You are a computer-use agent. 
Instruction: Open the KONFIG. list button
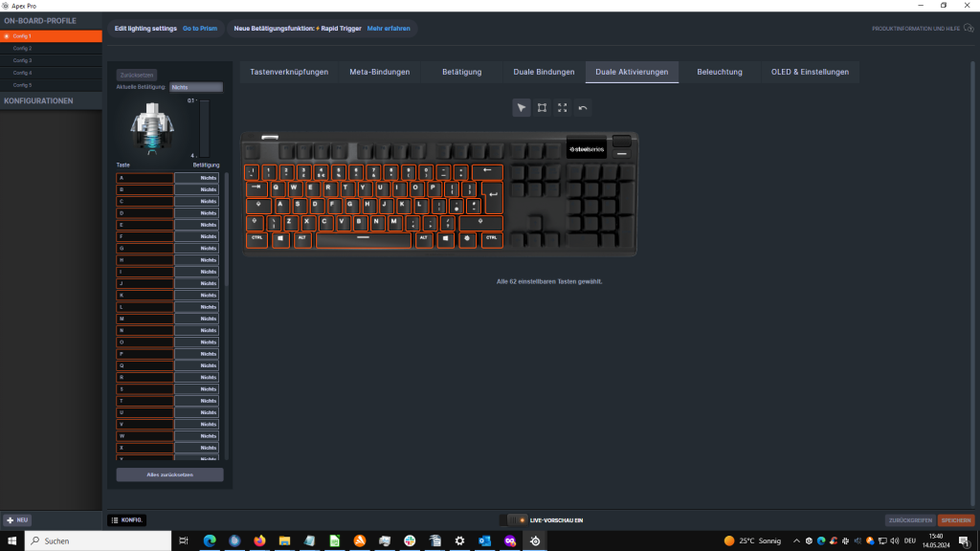pyautogui.click(x=127, y=519)
